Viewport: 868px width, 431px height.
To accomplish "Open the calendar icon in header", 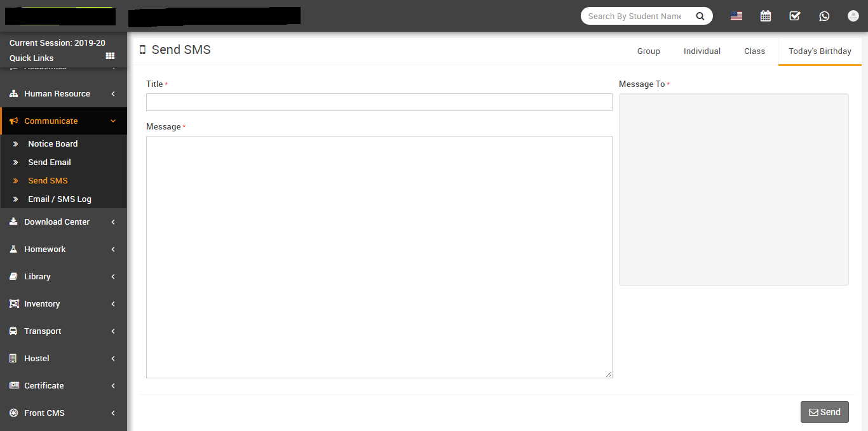I will pyautogui.click(x=766, y=17).
